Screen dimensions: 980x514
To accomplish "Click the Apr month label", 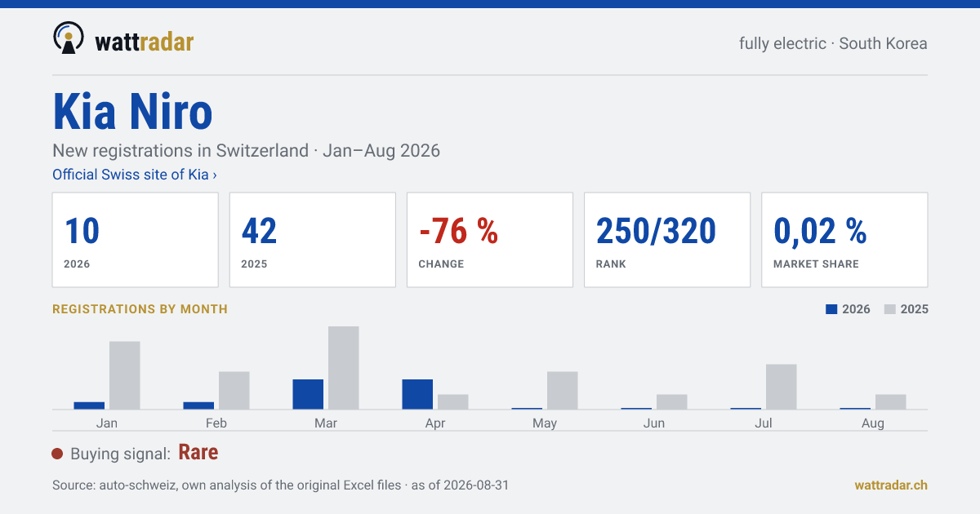I will (435, 423).
